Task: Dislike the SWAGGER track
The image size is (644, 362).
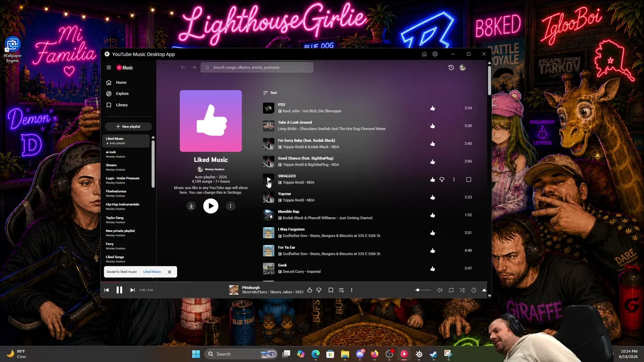Action: click(x=442, y=179)
